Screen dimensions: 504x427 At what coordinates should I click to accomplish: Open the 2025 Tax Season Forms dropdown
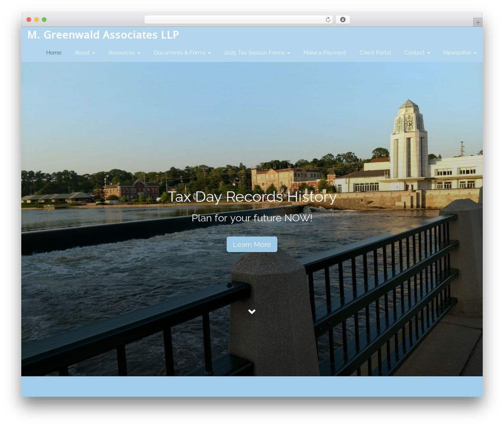pos(257,53)
